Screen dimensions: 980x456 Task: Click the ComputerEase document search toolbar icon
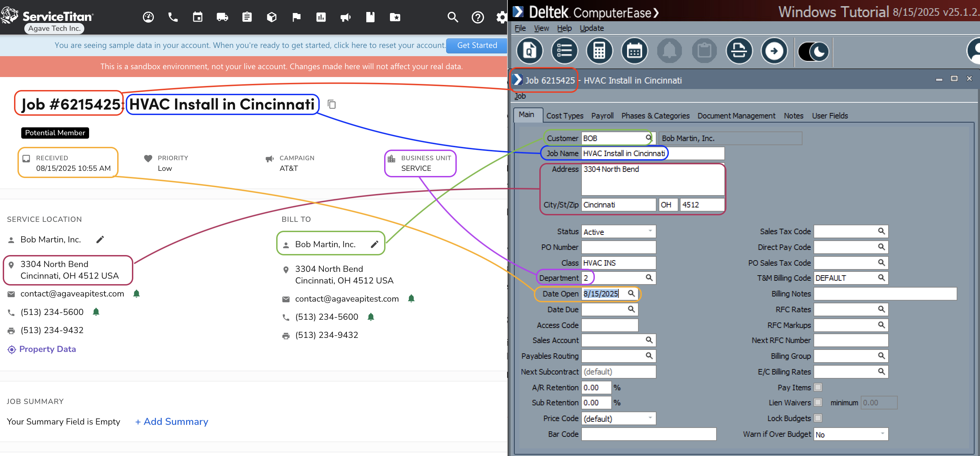[529, 51]
